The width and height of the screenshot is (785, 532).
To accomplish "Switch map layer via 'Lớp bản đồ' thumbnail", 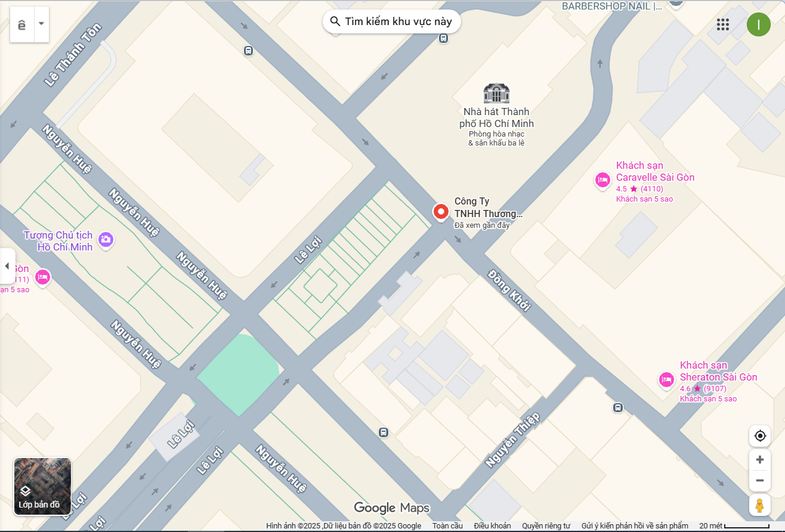I will pyautogui.click(x=42, y=487).
